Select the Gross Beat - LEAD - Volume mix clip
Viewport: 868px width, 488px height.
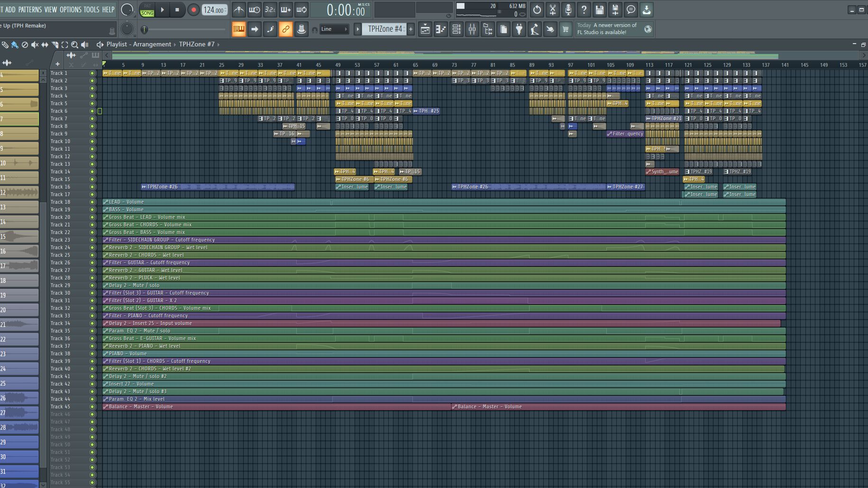(444, 217)
